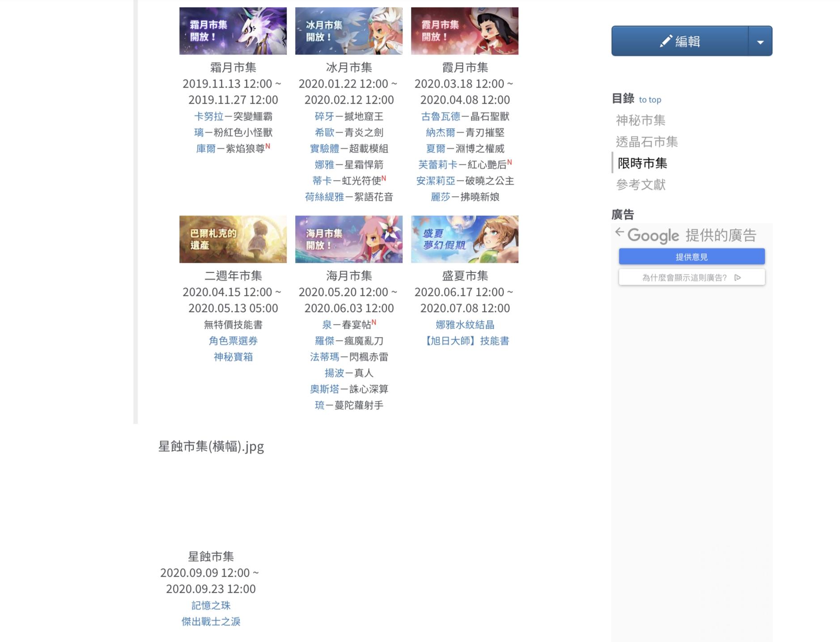Open the 霜月市集 banner image
Image resolution: width=840 pixels, height=642 pixels.
[233, 31]
